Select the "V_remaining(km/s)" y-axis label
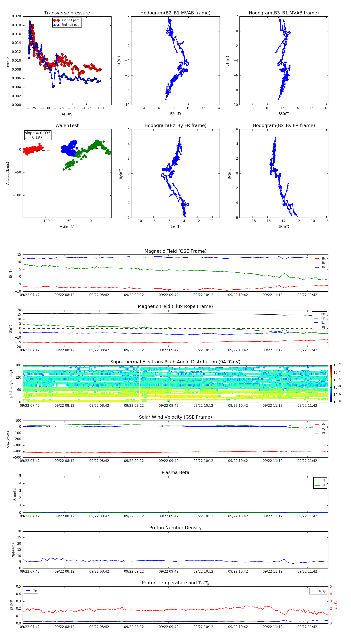 [8, 173]
